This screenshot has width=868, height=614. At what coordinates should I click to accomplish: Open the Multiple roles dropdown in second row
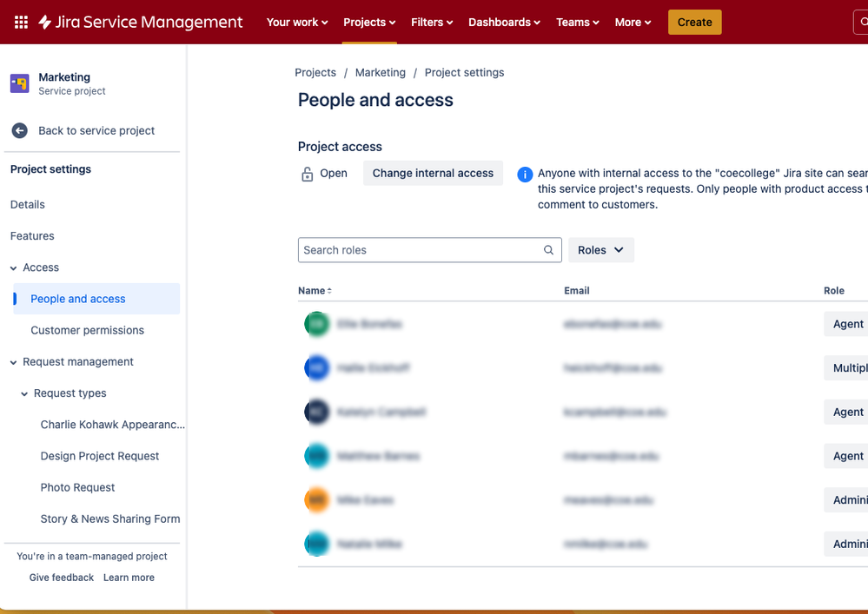(847, 368)
